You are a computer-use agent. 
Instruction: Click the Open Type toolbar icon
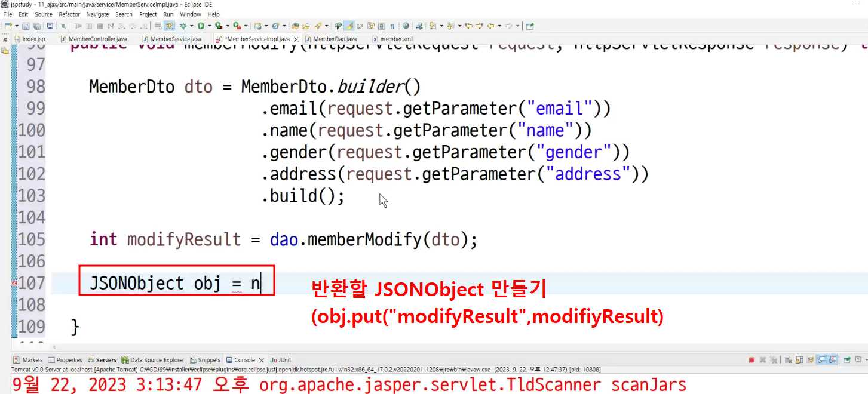click(295, 26)
